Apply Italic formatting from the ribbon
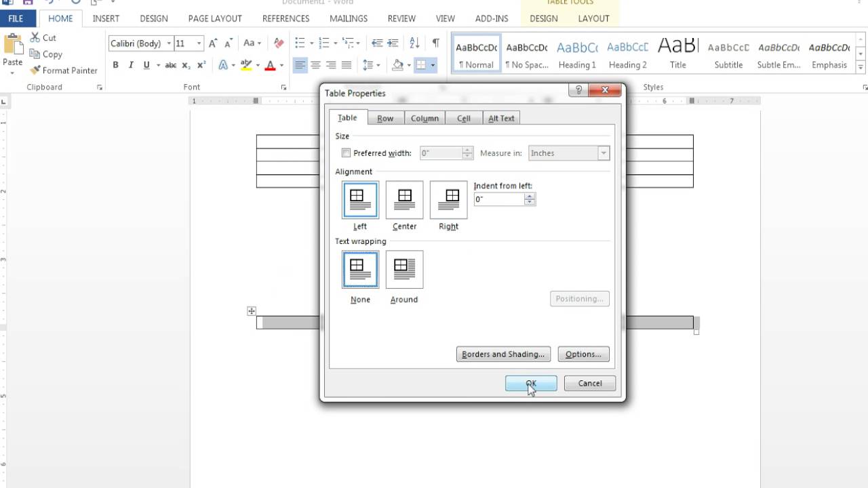The height and width of the screenshot is (488, 868). click(130, 65)
